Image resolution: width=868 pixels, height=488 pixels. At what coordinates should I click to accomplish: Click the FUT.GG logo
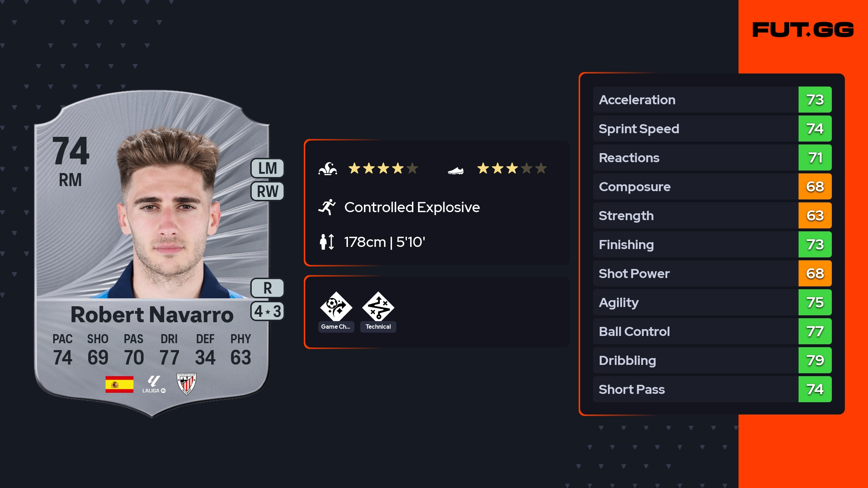point(803,30)
